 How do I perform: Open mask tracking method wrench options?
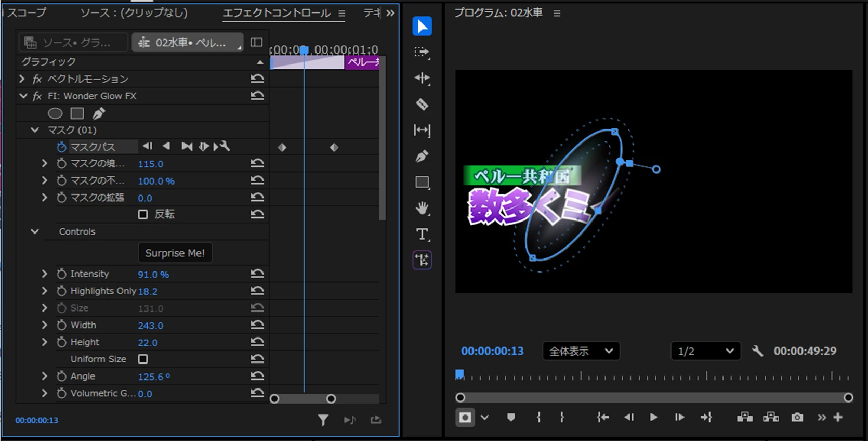click(x=221, y=147)
